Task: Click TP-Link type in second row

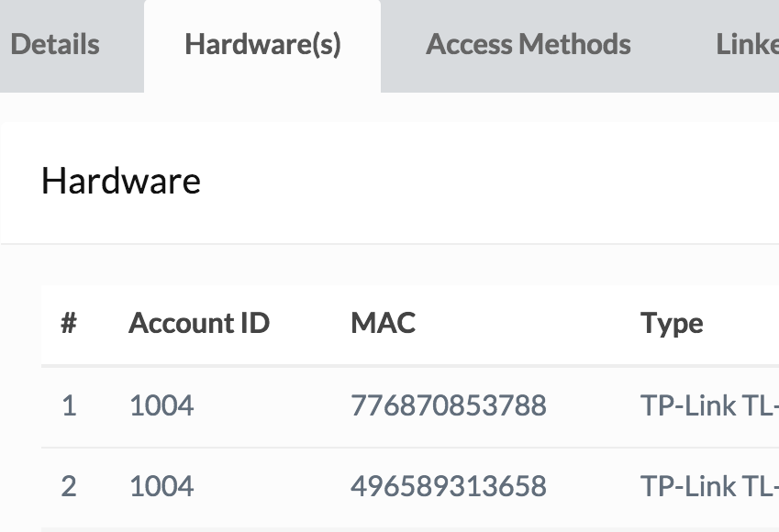Action: tap(708, 486)
